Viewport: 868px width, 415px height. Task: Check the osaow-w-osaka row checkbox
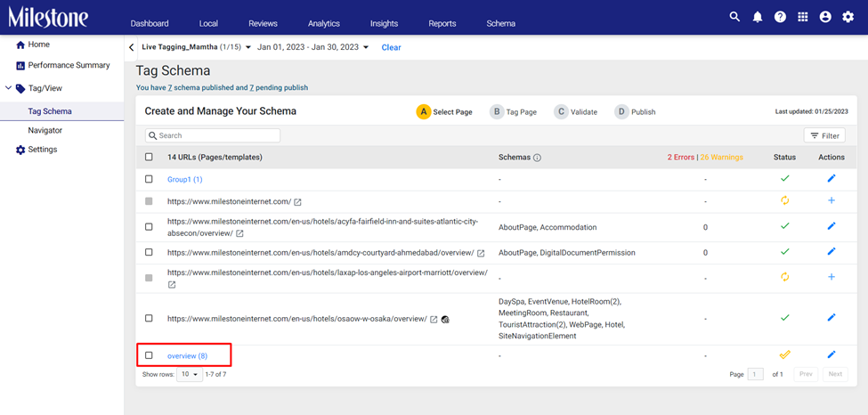(x=149, y=318)
